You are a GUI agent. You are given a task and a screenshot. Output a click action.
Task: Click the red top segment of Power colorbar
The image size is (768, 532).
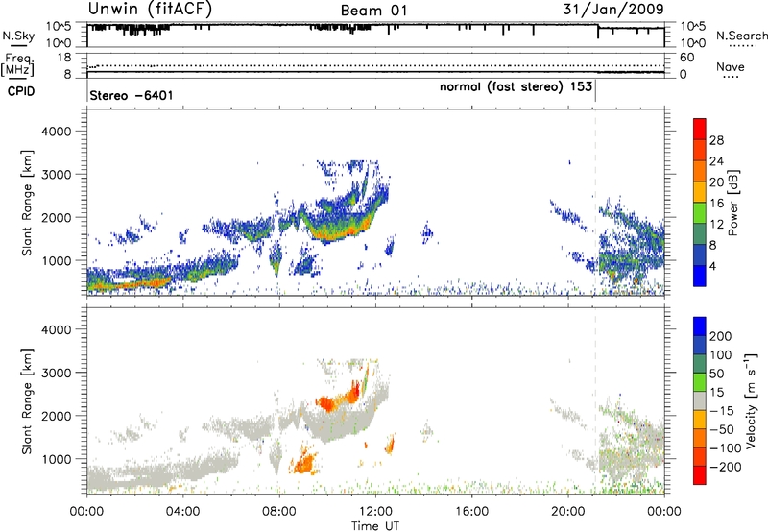click(x=700, y=129)
